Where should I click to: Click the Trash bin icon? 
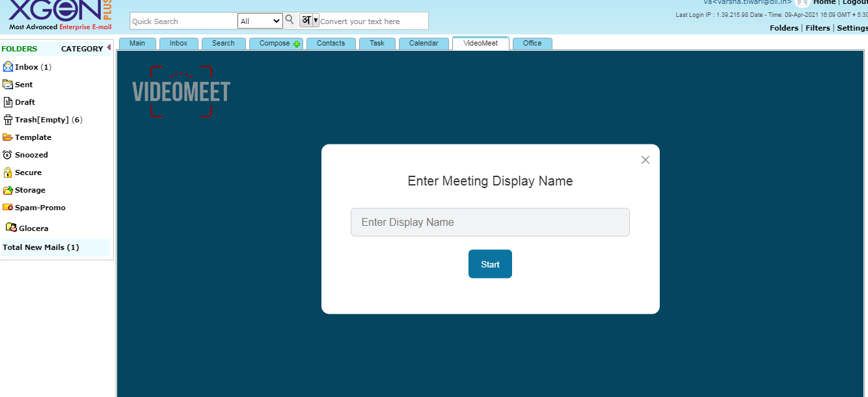click(8, 119)
